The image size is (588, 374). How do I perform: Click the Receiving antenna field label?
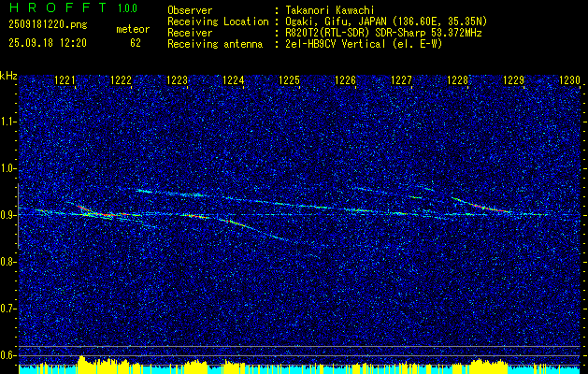(x=215, y=44)
